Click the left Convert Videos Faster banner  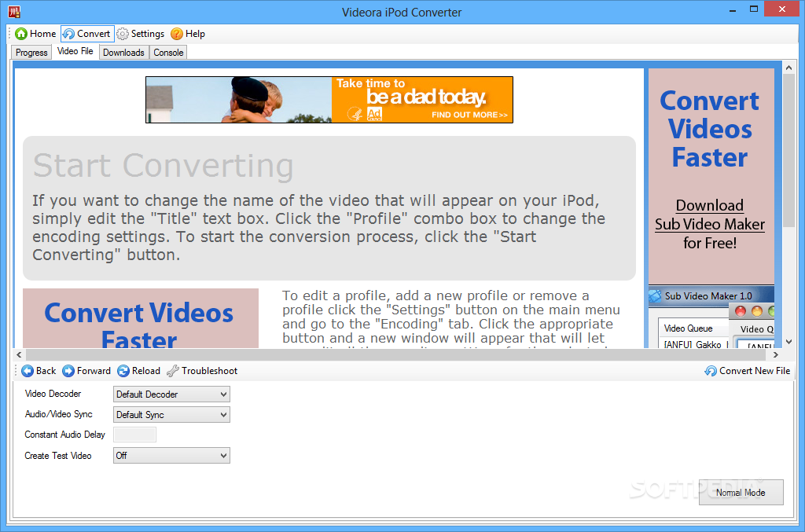[x=141, y=318]
